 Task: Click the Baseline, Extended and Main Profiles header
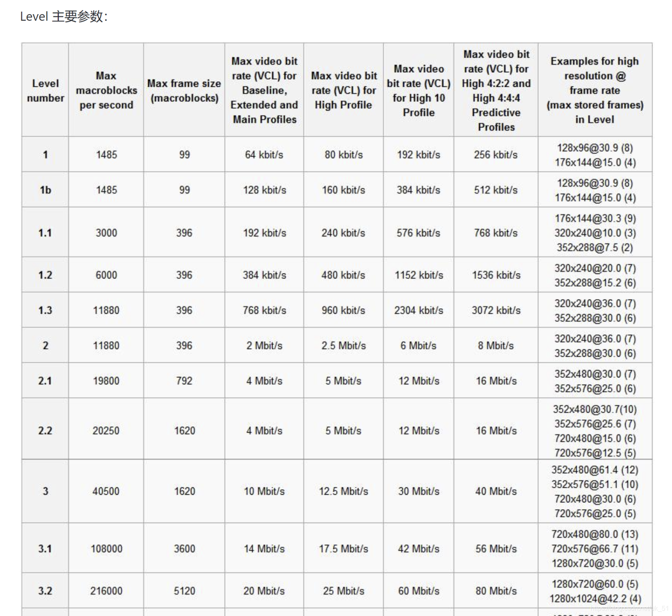[264, 90]
